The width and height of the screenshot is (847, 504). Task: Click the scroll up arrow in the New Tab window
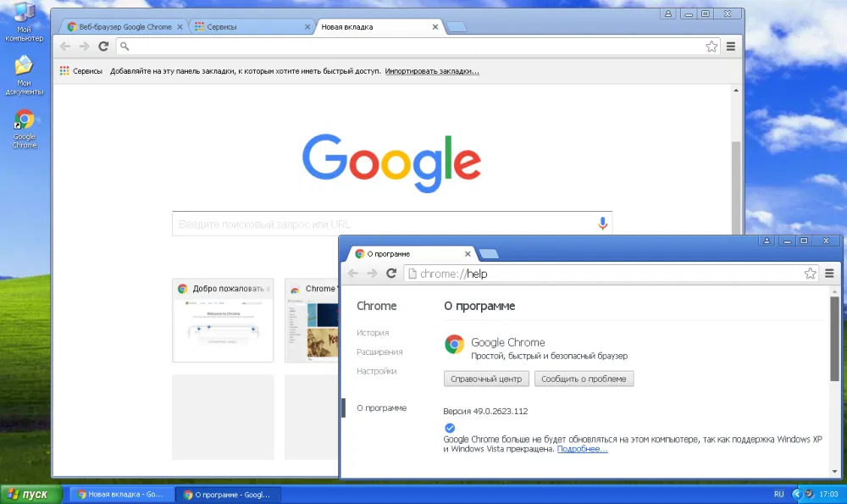(x=736, y=91)
